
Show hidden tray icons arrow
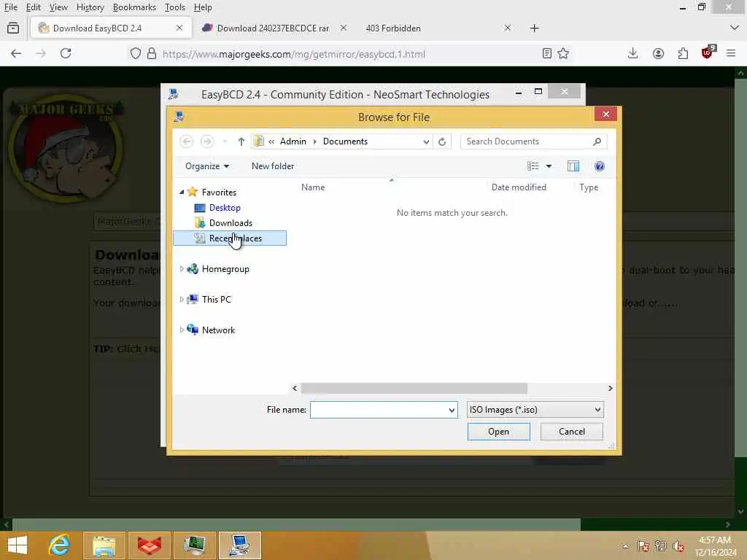click(x=625, y=546)
